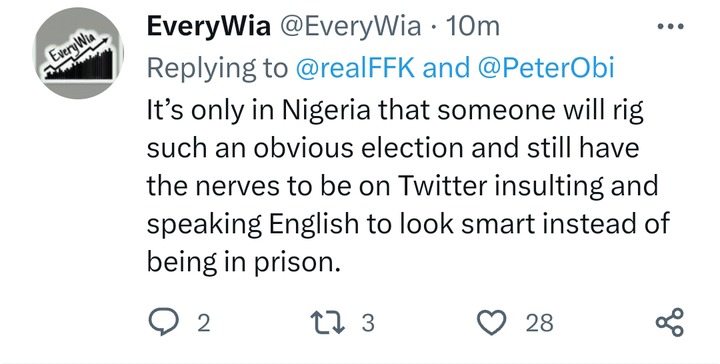Open the @realFFK mention link
The height and width of the screenshot is (364, 720).
(x=355, y=68)
